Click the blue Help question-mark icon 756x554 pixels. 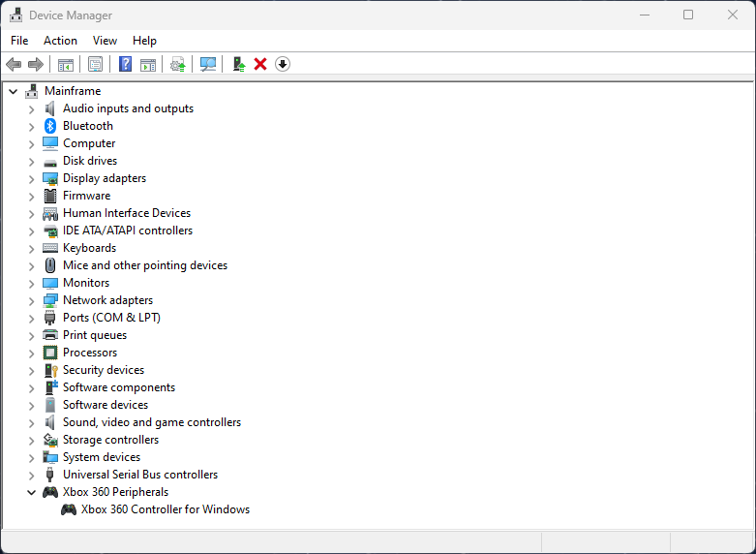(125, 64)
